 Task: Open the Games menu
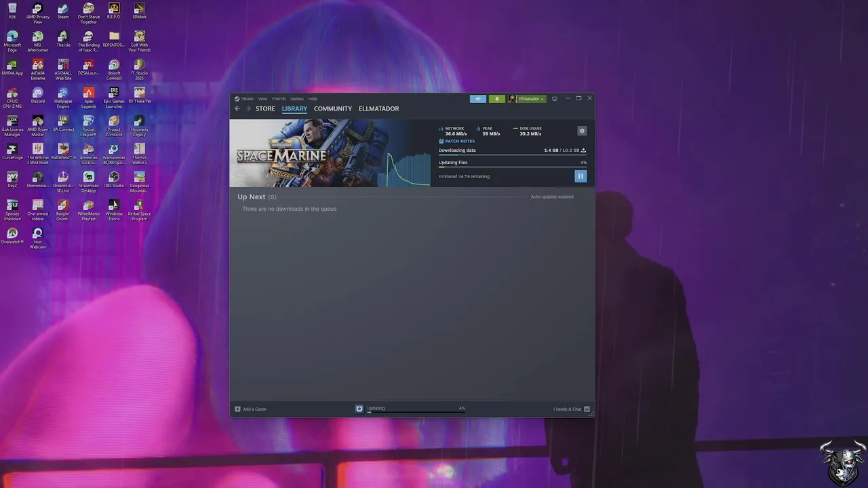[x=297, y=99]
